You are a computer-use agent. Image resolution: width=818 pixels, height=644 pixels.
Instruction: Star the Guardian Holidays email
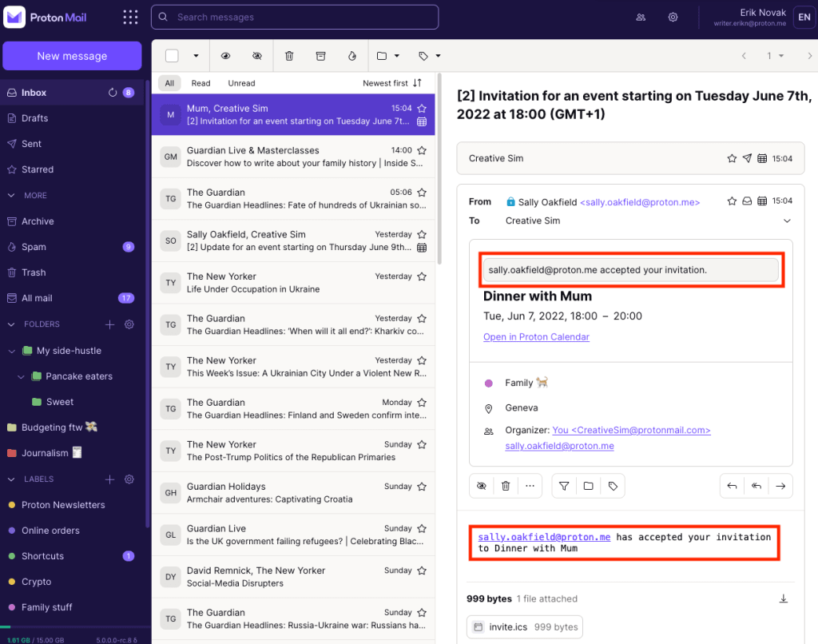click(422, 487)
